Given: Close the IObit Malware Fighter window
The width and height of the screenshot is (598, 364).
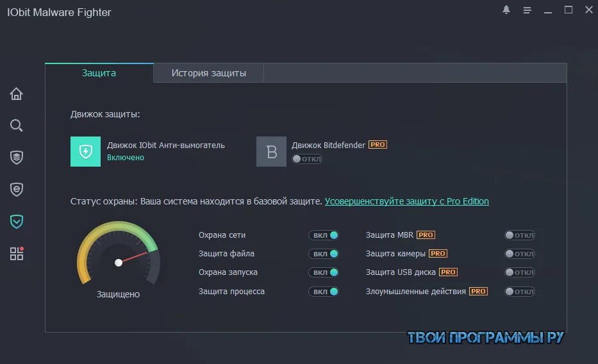Looking at the screenshot, I should pyautogui.click(x=589, y=10).
